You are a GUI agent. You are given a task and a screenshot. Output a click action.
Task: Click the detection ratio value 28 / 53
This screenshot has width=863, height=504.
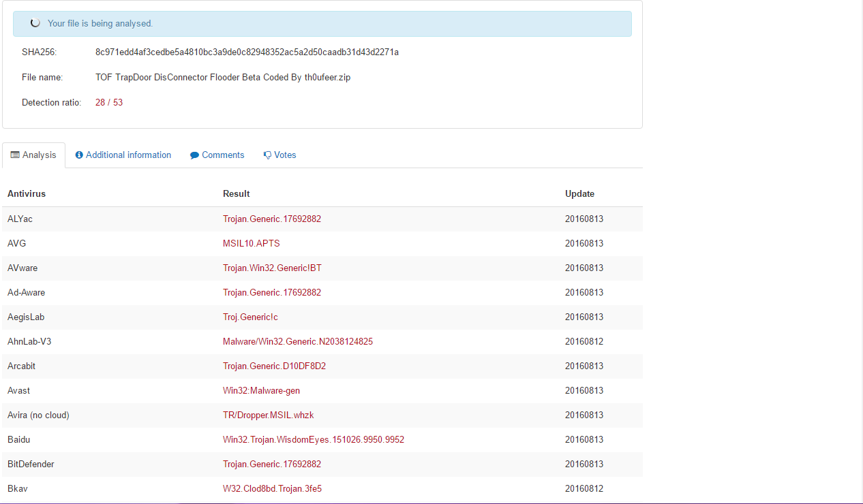(x=109, y=103)
